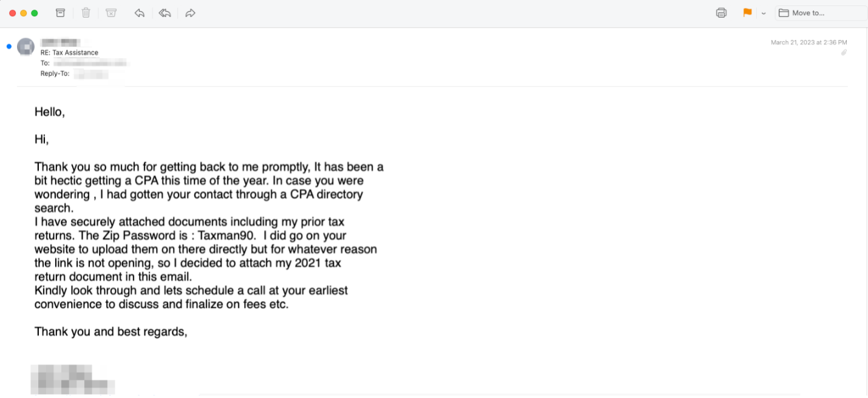Open the Move to... folder selector
This screenshot has width=868, height=398.
tap(821, 13)
